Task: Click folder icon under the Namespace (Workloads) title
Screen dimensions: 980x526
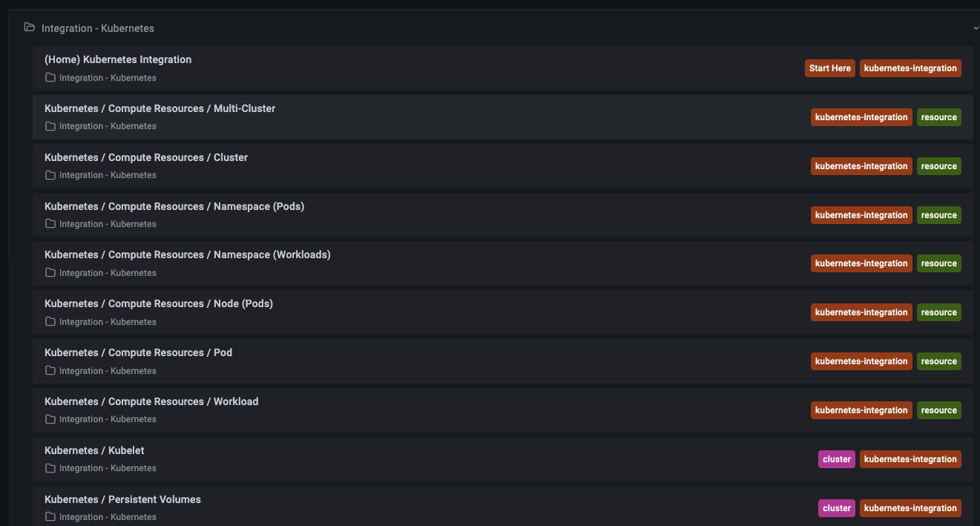Action: [x=50, y=273]
